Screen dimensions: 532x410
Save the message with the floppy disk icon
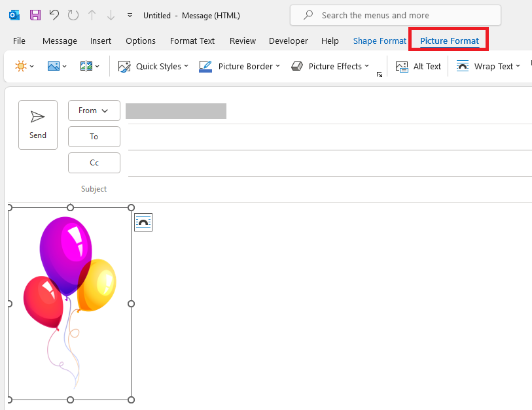(35, 15)
